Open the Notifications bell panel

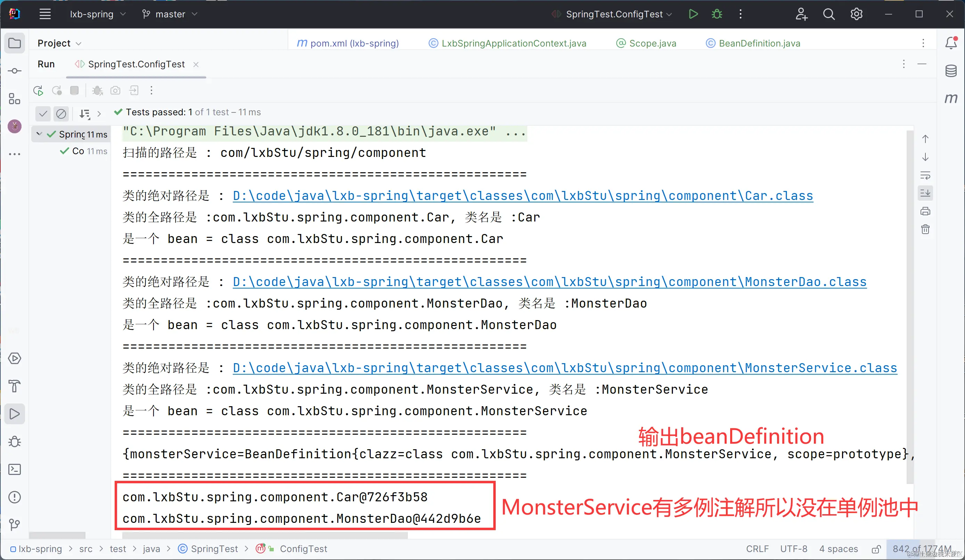[x=951, y=43]
